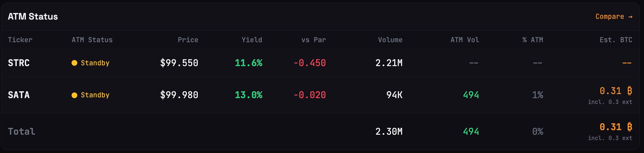Select the SATA ticker row
The image size is (644, 153).
[19, 95]
